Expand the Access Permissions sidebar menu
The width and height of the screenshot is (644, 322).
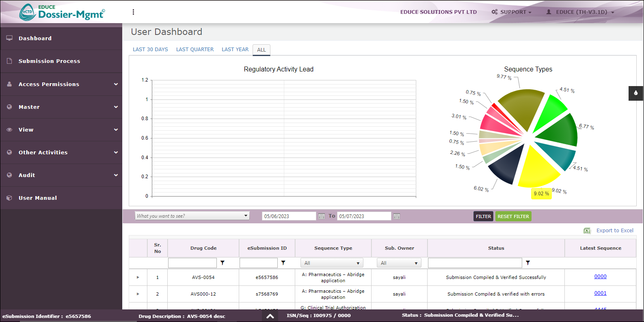(x=61, y=84)
